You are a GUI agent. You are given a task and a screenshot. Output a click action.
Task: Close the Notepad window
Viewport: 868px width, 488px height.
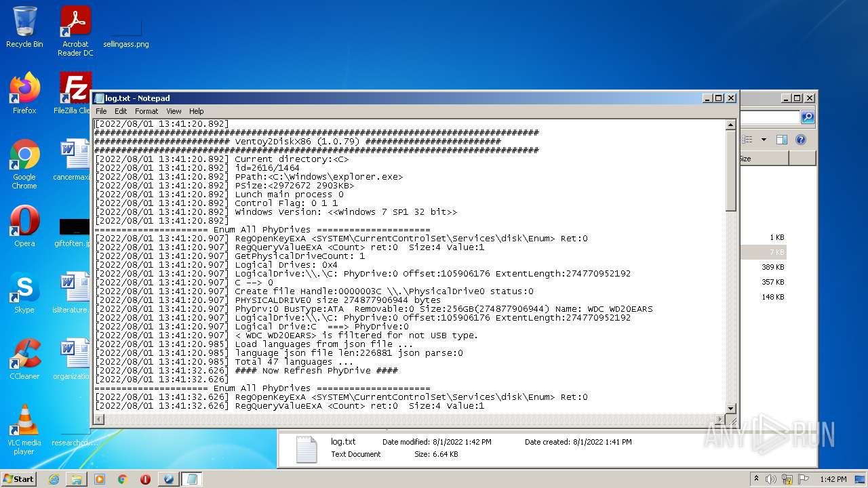730,98
